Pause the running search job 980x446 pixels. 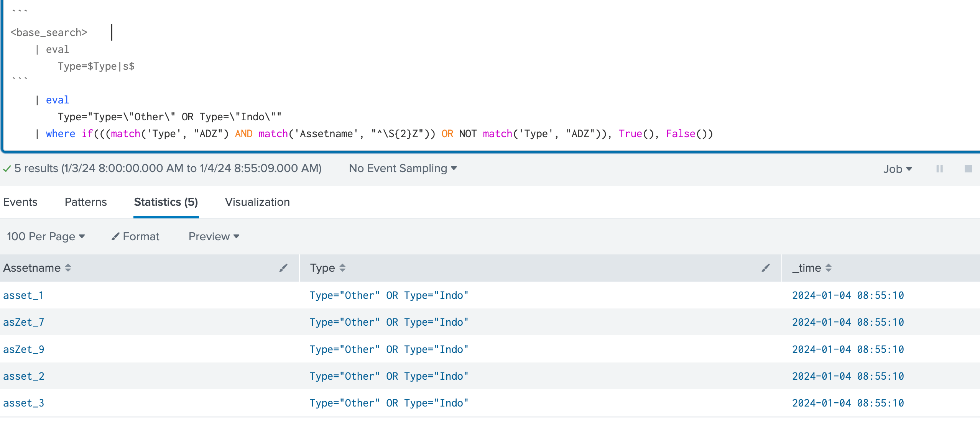(x=939, y=169)
